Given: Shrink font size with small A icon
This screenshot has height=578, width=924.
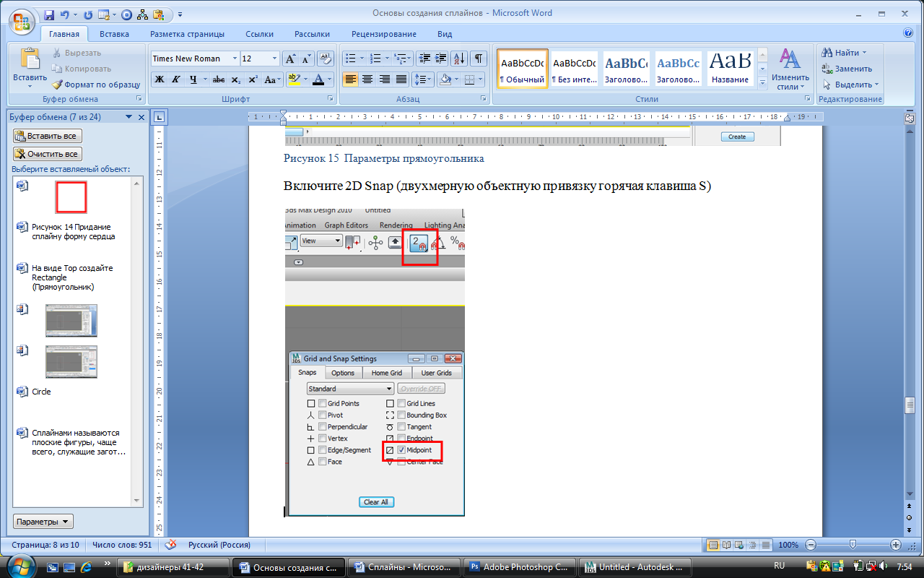Looking at the screenshot, I should pos(307,59).
